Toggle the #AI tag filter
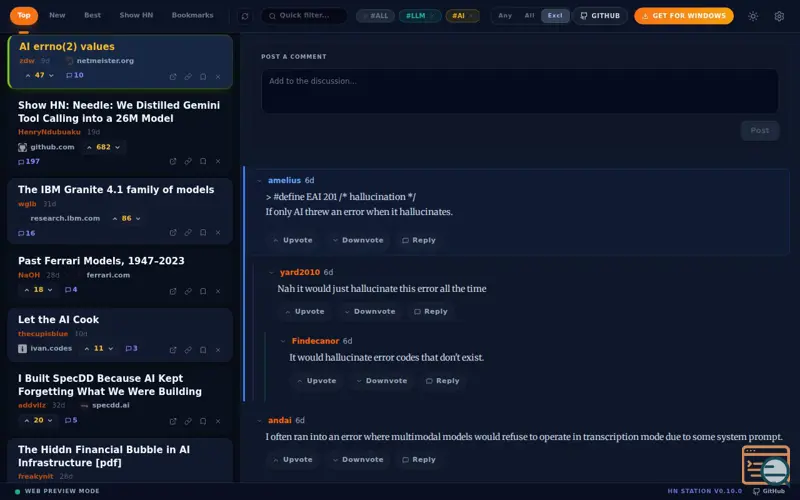This screenshot has width=800, height=500. 462,16
